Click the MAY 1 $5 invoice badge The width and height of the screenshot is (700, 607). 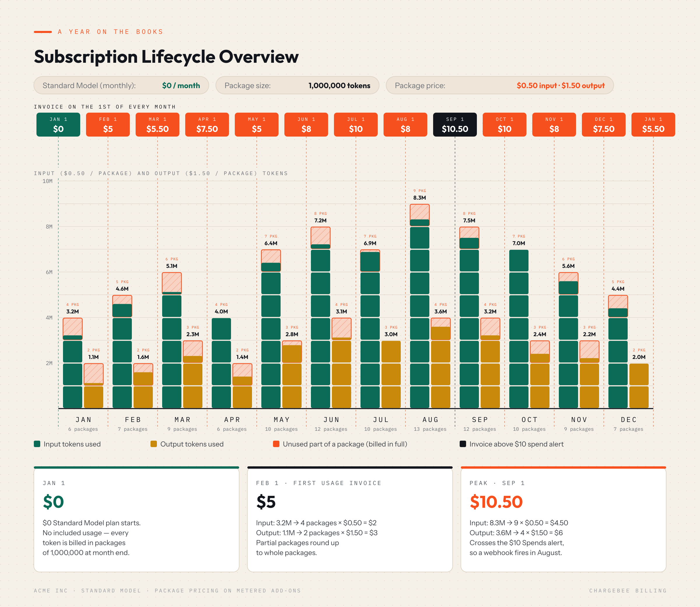[x=257, y=125]
